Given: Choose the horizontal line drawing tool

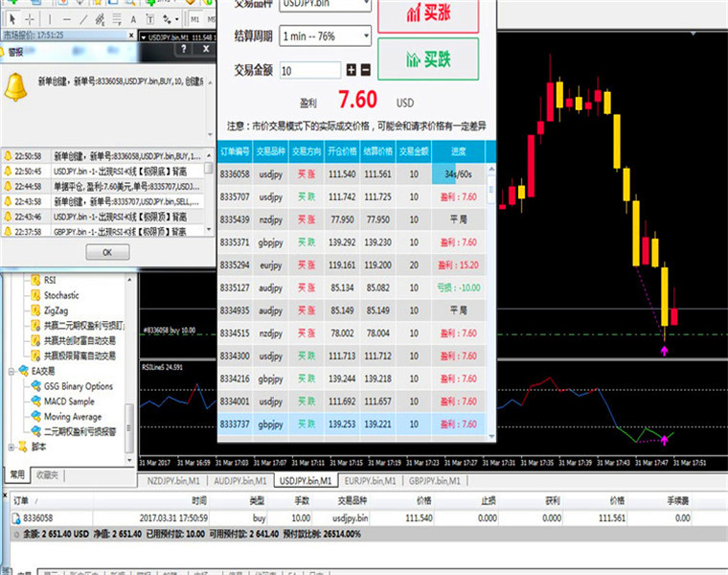Looking at the screenshot, I should coord(67,19).
